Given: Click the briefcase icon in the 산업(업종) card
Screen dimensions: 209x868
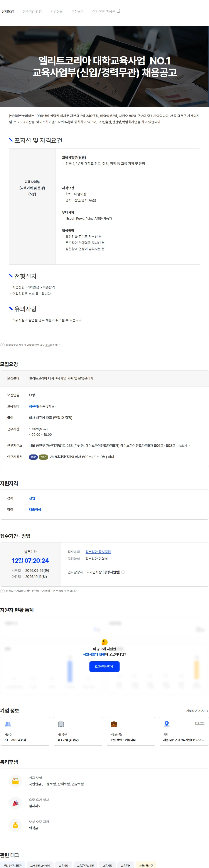Looking at the screenshot, I should click(x=114, y=724).
